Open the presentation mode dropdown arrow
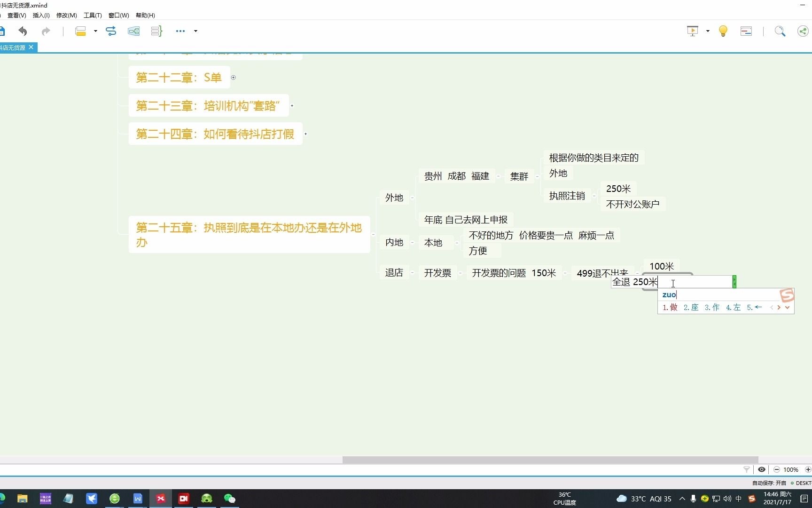The height and width of the screenshot is (508, 812). click(708, 31)
